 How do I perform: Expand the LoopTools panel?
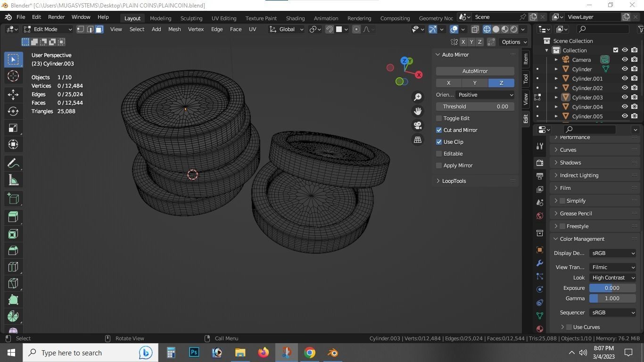click(x=454, y=181)
